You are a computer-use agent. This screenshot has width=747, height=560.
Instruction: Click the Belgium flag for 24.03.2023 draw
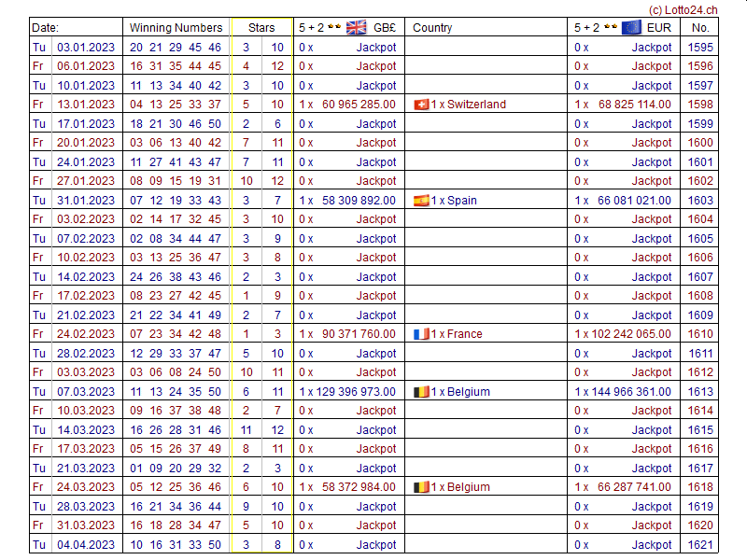421,487
